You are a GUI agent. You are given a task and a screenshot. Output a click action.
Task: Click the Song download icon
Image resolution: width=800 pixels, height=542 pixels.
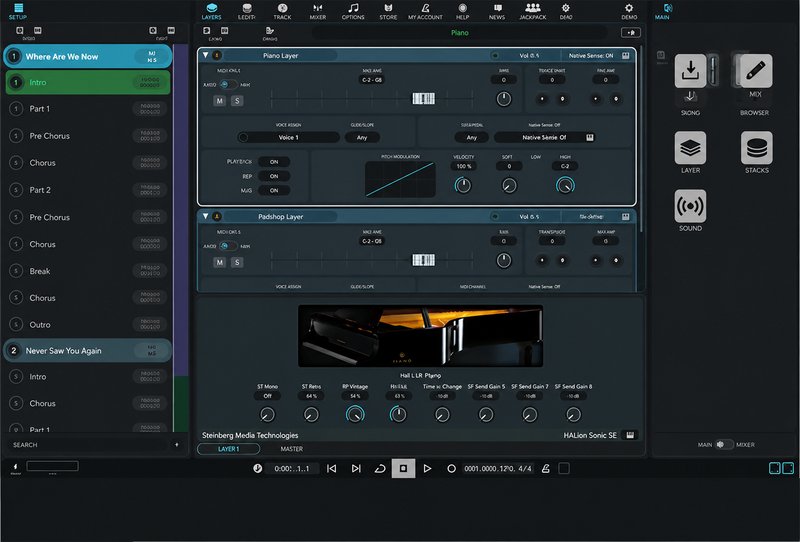click(690, 71)
